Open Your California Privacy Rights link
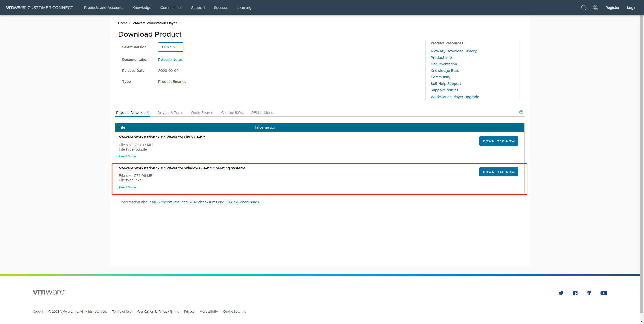Image resolution: width=644 pixels, height=324 pixels. click(x=158, y=312)
